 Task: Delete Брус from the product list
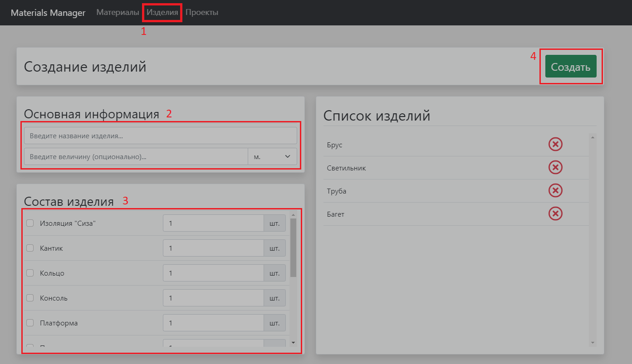(x=555, y=145)
